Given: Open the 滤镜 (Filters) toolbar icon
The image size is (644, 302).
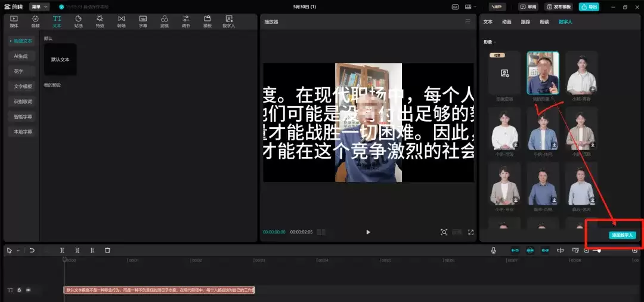Looking at the screenshot, I should (165, 21).
